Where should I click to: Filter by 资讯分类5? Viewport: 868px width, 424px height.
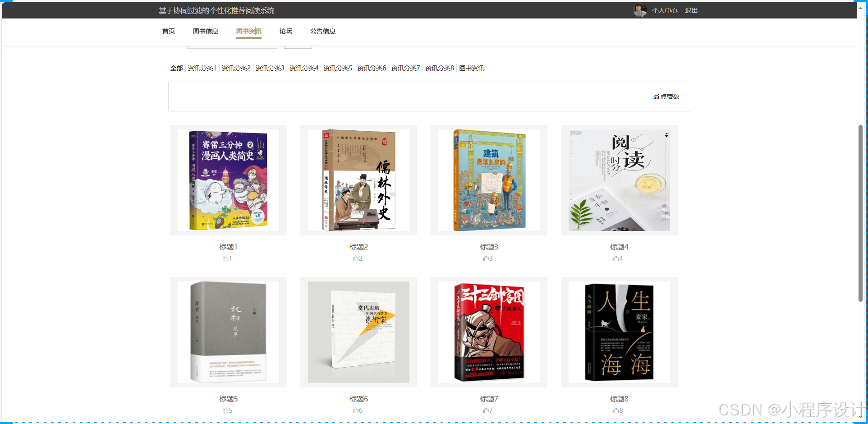338,68
